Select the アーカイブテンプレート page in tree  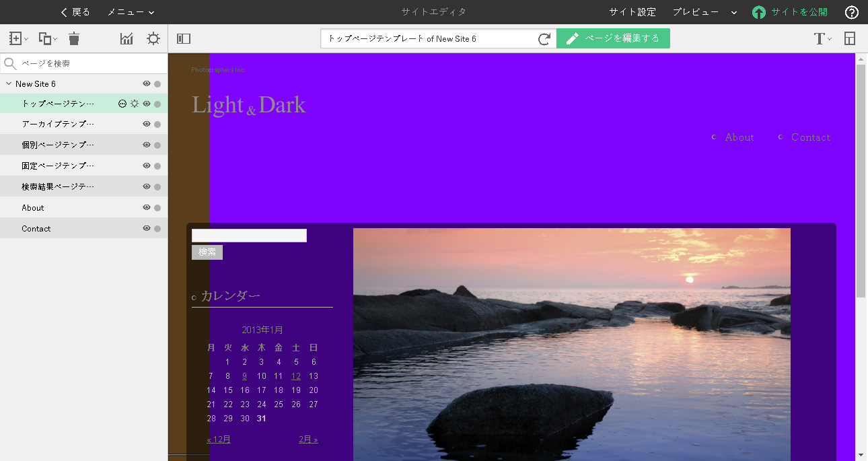click(x=58, y=124)
